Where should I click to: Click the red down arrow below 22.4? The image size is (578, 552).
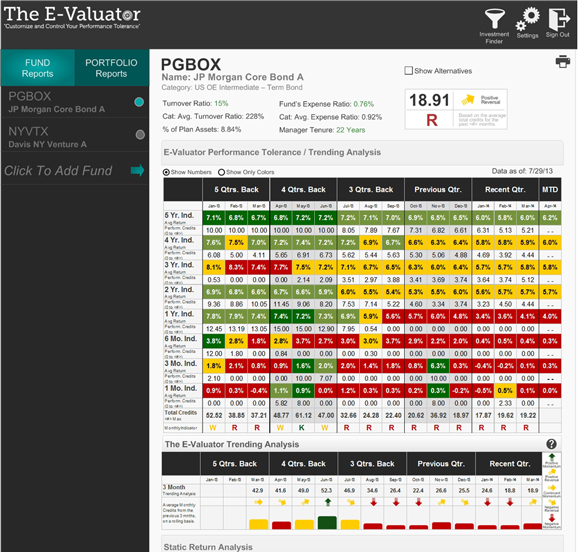click(x=418, y=502)
